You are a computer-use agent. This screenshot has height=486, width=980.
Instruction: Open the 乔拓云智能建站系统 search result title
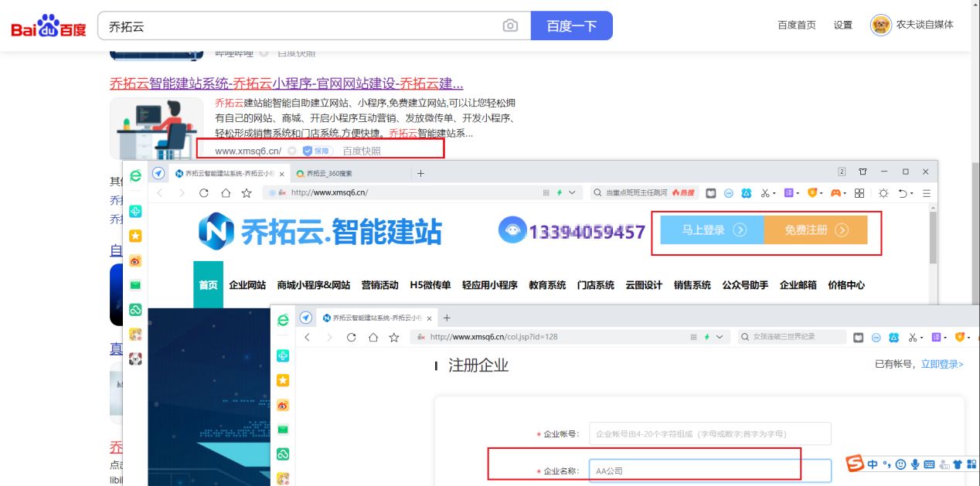click(286, 83)
